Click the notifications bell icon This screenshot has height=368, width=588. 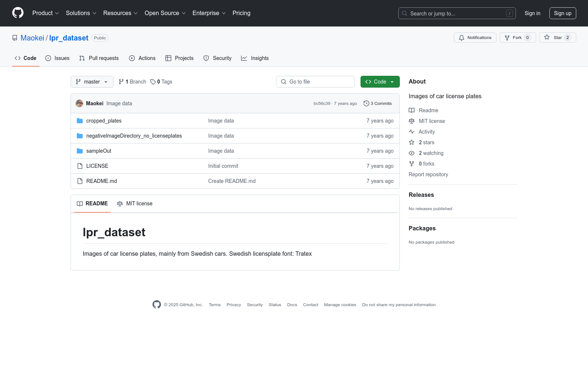click(x=462, y=38)
